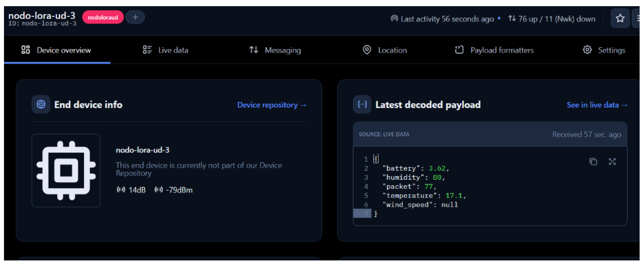644x266 pixels.
Task: Select the "packet": 77 line
Action: pos(410,187)
